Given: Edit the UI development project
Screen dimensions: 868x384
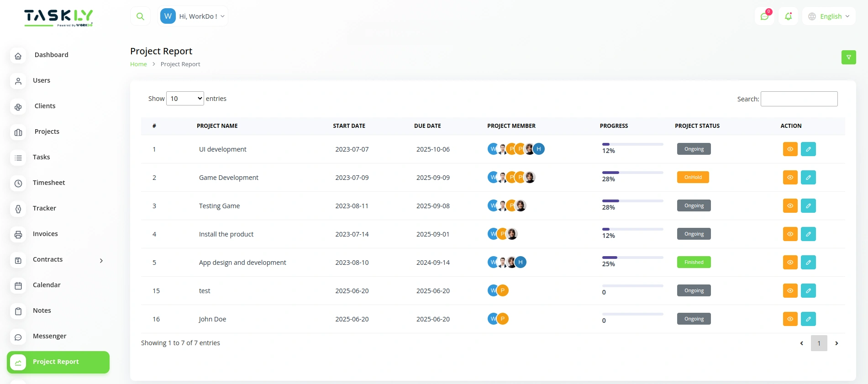Looking at the screenshot, I should tap(808, 149).
